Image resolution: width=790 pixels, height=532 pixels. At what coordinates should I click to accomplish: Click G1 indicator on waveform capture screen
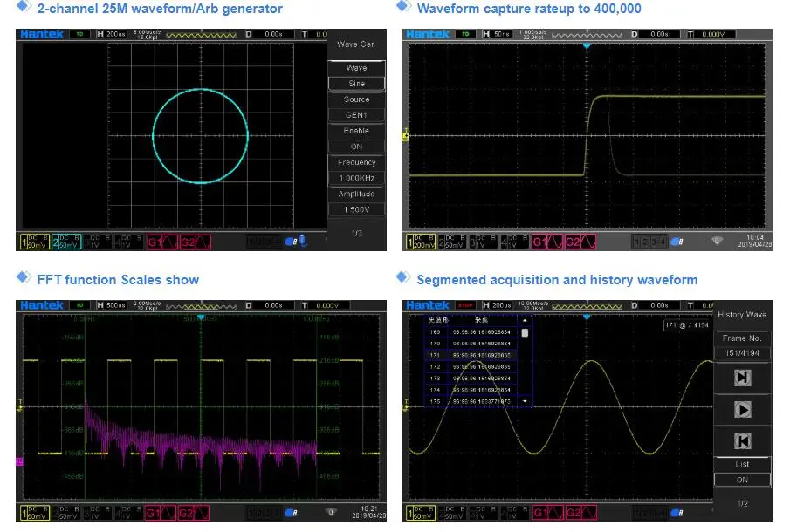pyautogui.click(x=547, y=242)
